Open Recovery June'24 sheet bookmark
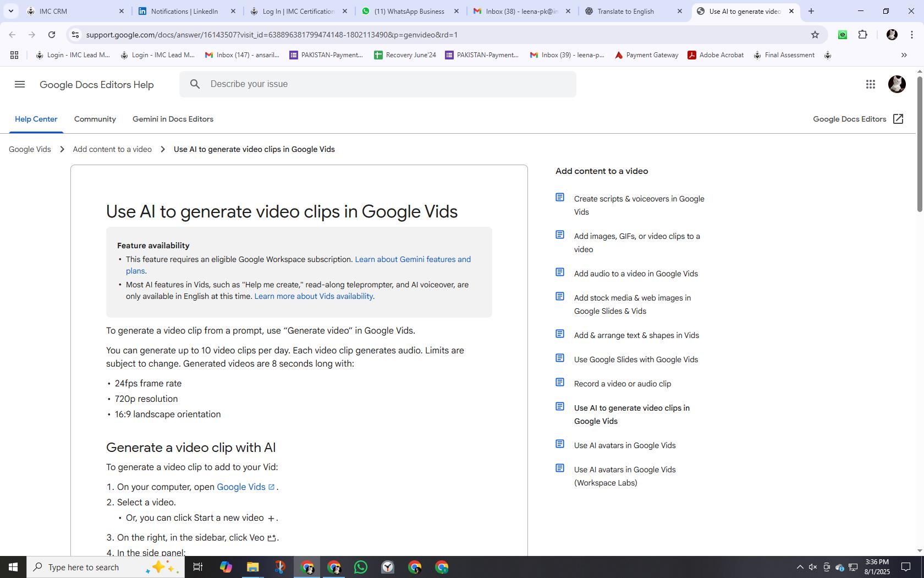 pyautogui.click(x=405, y=55)
